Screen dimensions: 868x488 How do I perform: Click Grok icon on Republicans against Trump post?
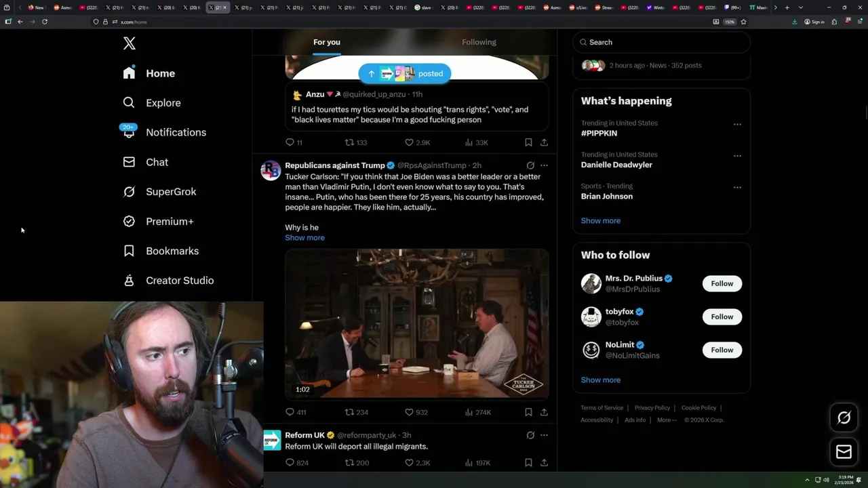click(530, 165)
